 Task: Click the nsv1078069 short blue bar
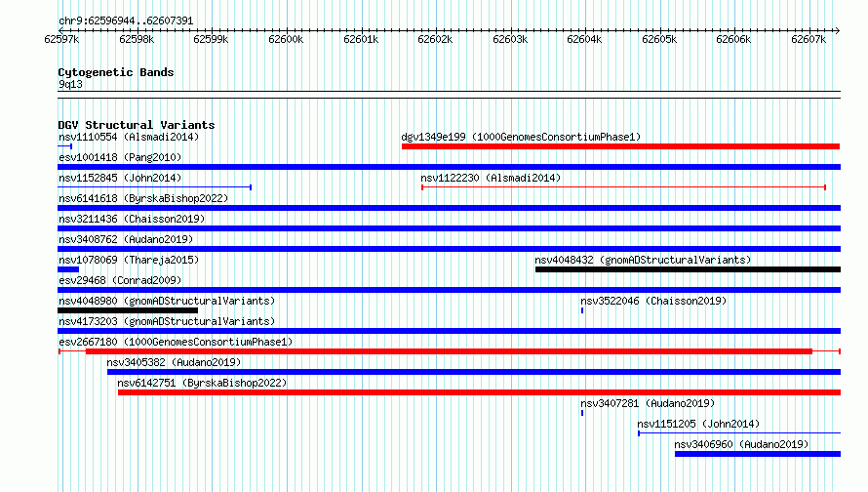click(x=68, y=269)
